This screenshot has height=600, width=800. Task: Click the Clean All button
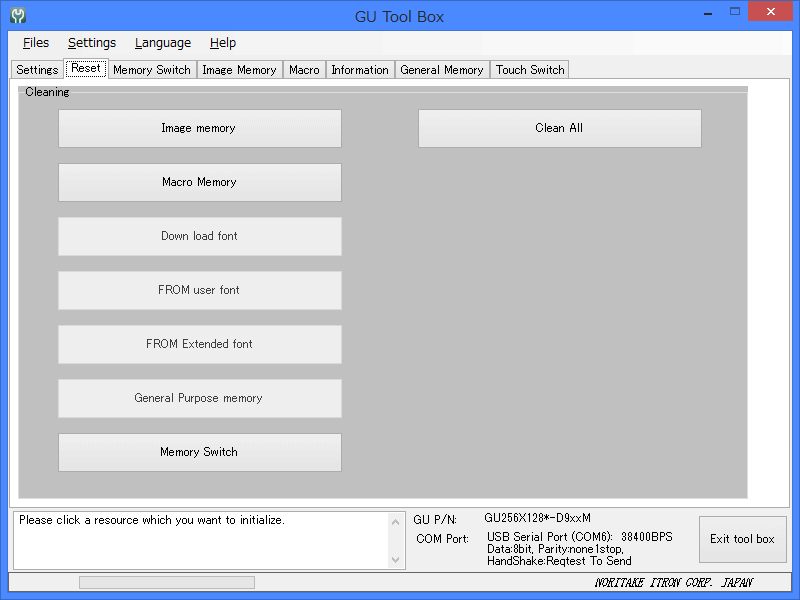(x=559, y=129)
